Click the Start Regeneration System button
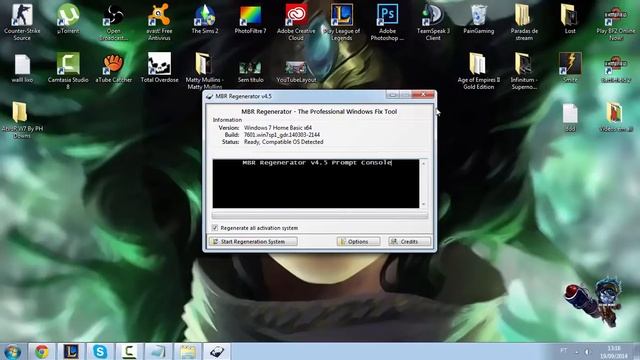The width and height of the screenshot is (640, 360). [x=253, y=242]
